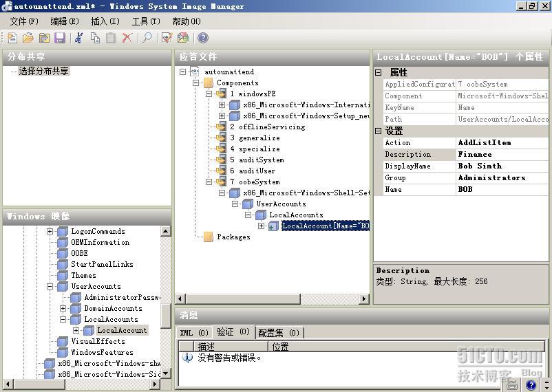Viewport: 552px width, 392px height.
Task: Open the 编辑(E) menu
Action: [65, 21]
